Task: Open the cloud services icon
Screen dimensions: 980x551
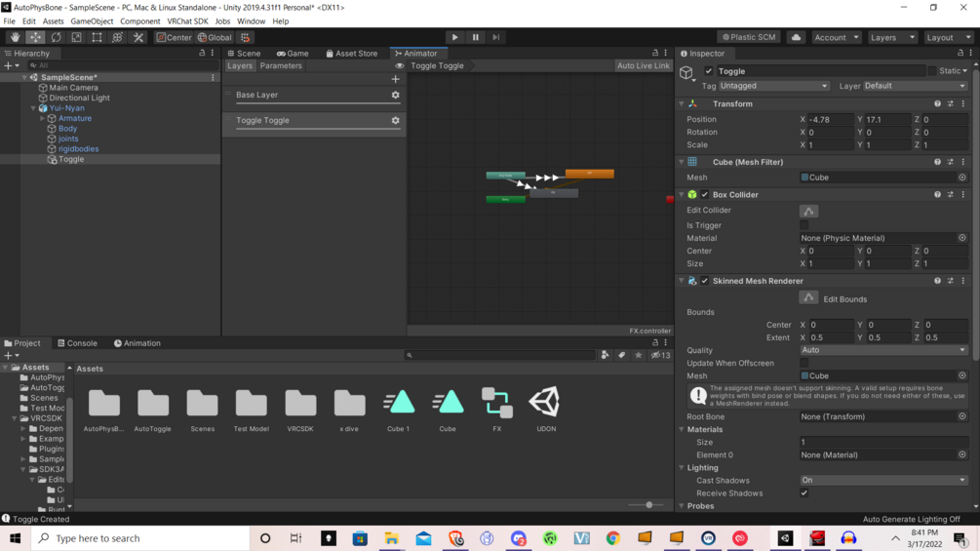Action: click(796, 37)
